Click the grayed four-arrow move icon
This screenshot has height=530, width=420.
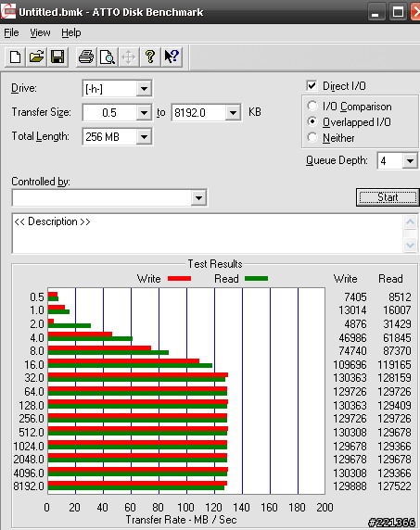tap(129, 57)
